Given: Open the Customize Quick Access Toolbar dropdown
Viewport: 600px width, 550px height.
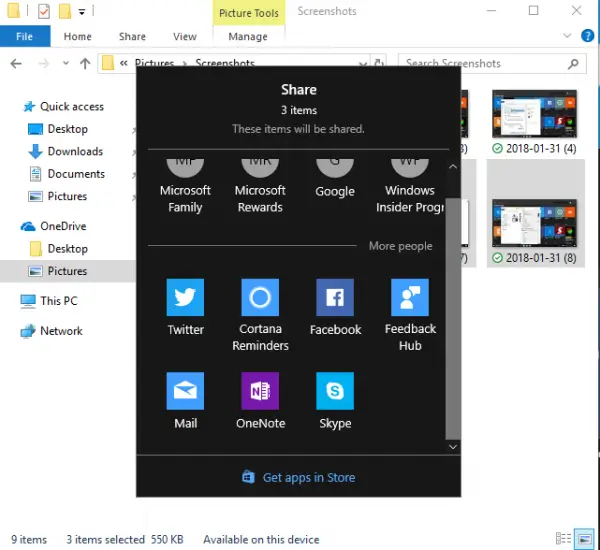Looking at the screenshot, I should click(x=82, y=12).
